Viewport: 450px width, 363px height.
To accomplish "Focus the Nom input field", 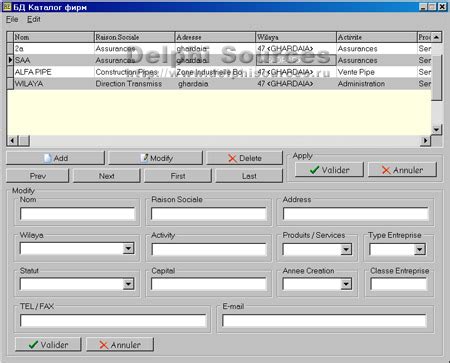I will (x=78, y=214).
